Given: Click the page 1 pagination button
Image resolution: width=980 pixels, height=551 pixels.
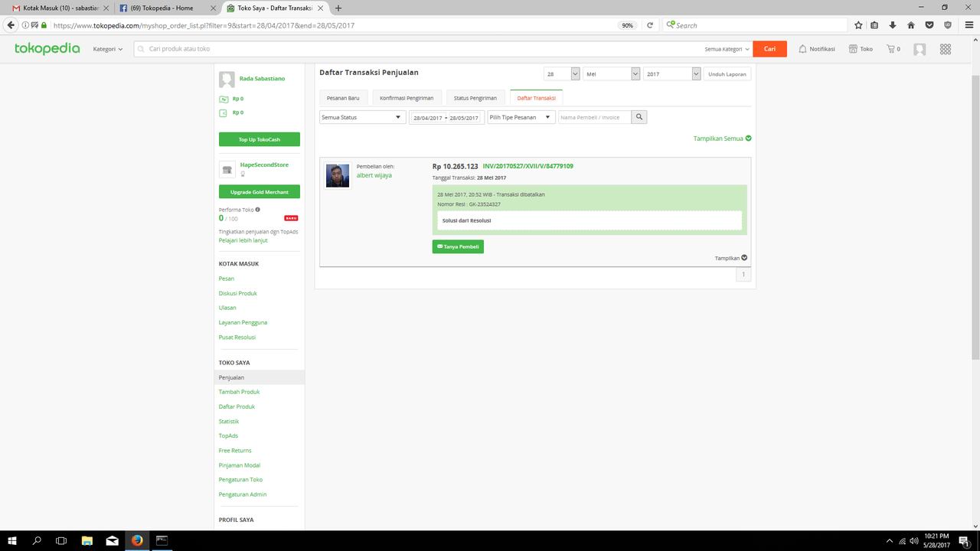Looking at the screenshot, I should click(x=743, y=274).
